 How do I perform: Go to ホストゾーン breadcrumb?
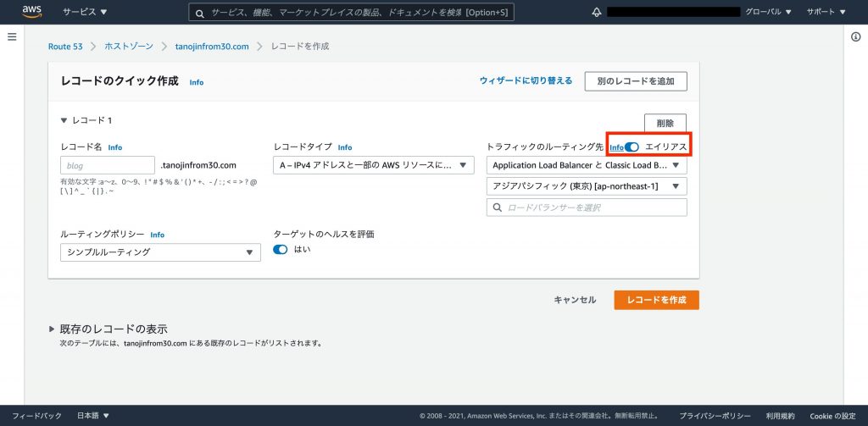(129, 47)
